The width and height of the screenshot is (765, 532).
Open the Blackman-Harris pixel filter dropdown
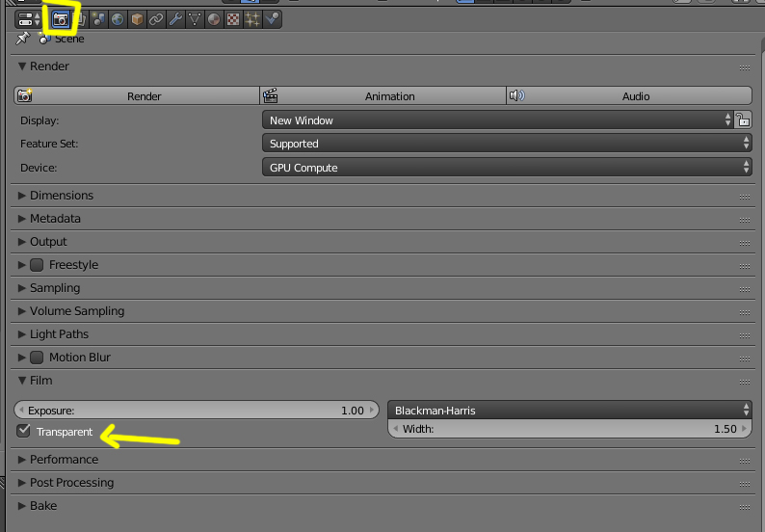[569, 411]
